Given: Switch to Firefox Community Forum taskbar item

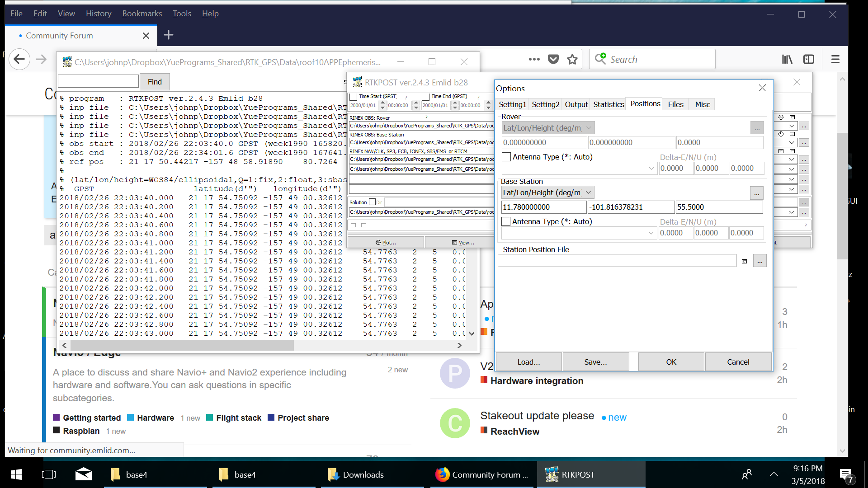Looking at the screenshot, I should click(482, 474).
